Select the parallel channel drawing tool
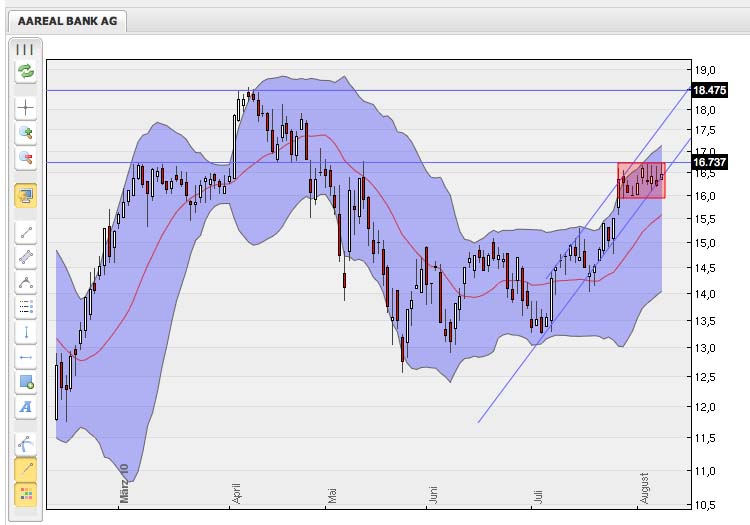The width and height of the screenshot is (750, 525). [x=26, y=258]
